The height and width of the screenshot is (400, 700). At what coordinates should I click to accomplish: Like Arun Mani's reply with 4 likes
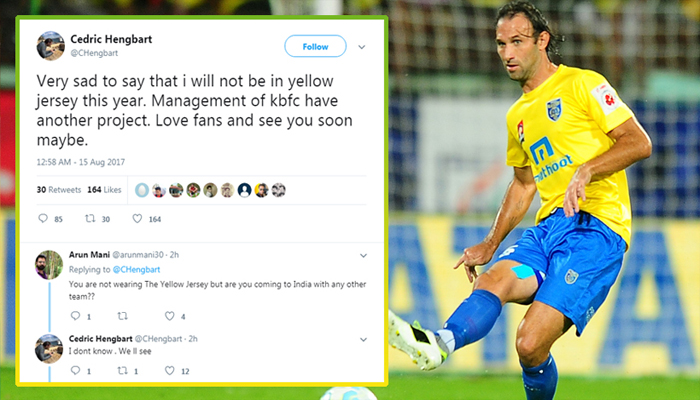(x=170, y=316)
